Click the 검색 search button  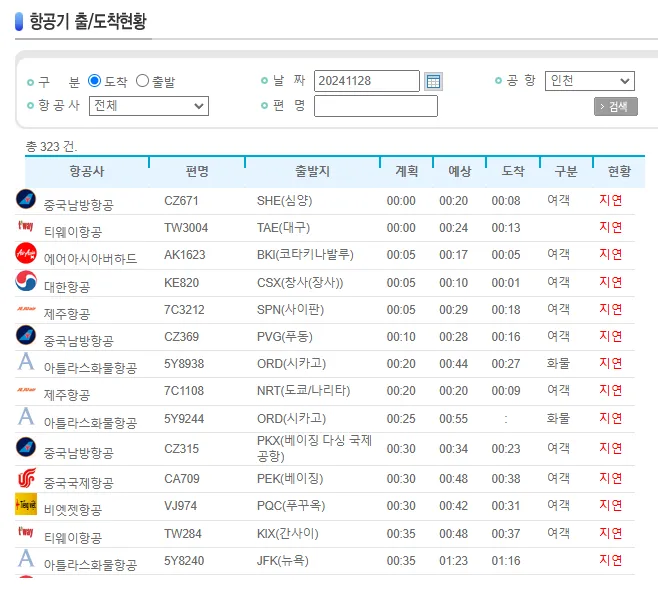coord(616,107)
